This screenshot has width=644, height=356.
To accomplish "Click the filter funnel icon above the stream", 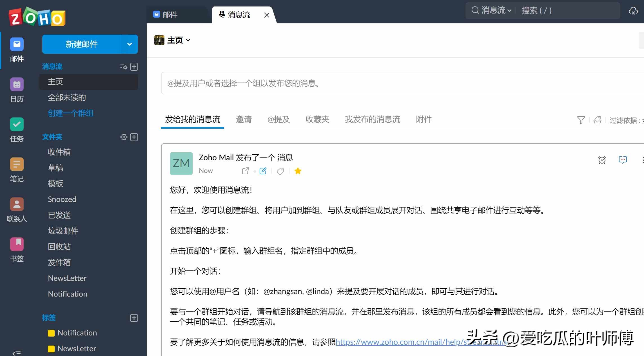I will tap(581, 120).
